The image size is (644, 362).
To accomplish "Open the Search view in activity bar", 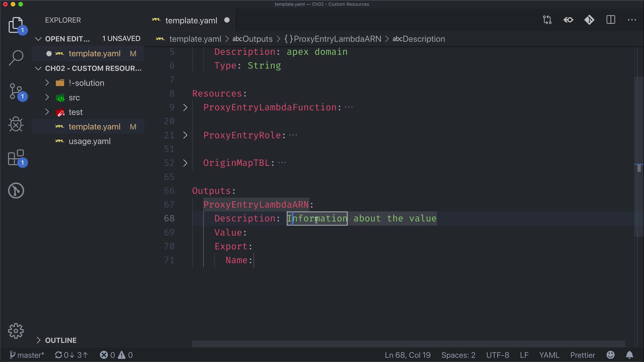I will pos(16,58).
